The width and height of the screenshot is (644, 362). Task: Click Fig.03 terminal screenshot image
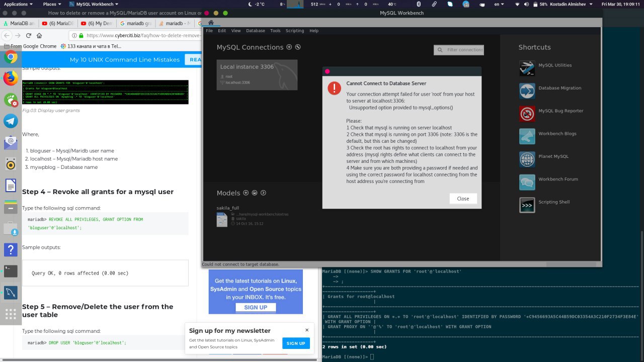[x=105, y=92]
